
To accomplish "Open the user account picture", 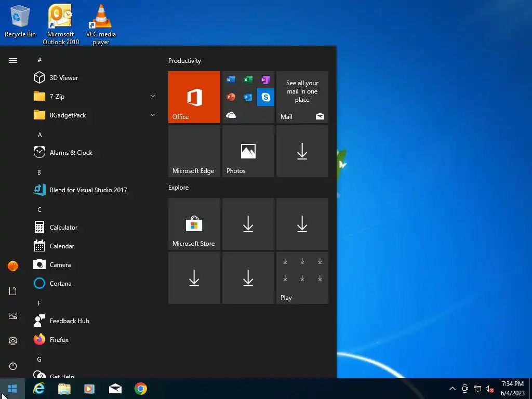I will (13, 266).
